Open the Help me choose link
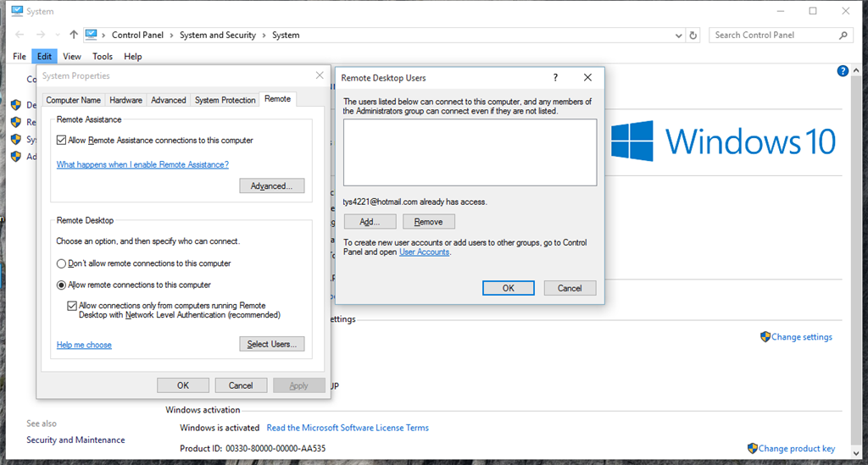This screenshot has width=868, height=465. point(84,345)
